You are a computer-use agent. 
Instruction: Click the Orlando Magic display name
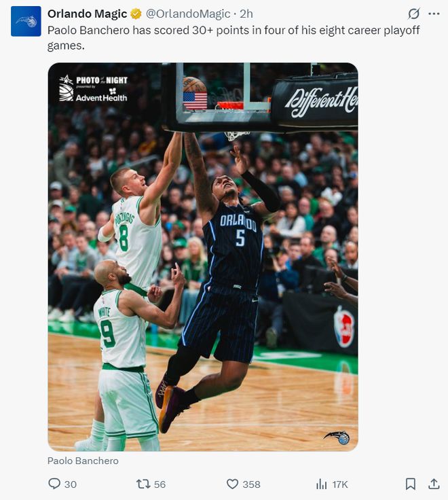tap(87, 14)
